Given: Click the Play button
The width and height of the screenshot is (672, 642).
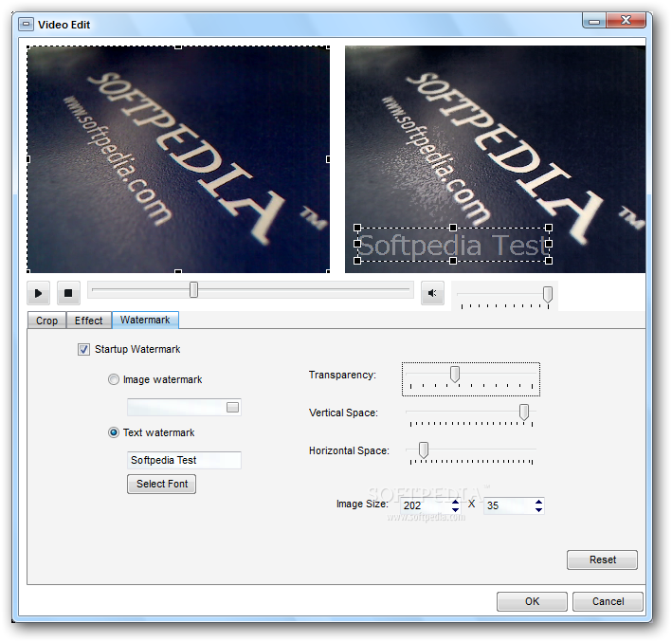Looking at the screenshot, I should [38, 293].
